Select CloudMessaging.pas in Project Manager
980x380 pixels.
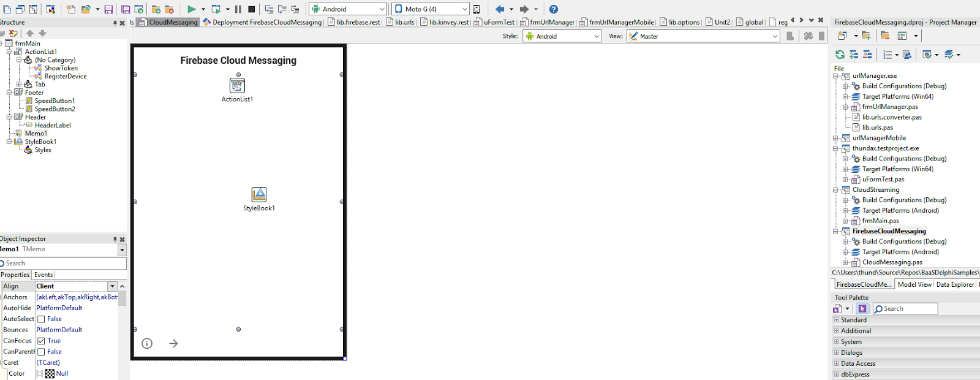[x=892, y=262]
